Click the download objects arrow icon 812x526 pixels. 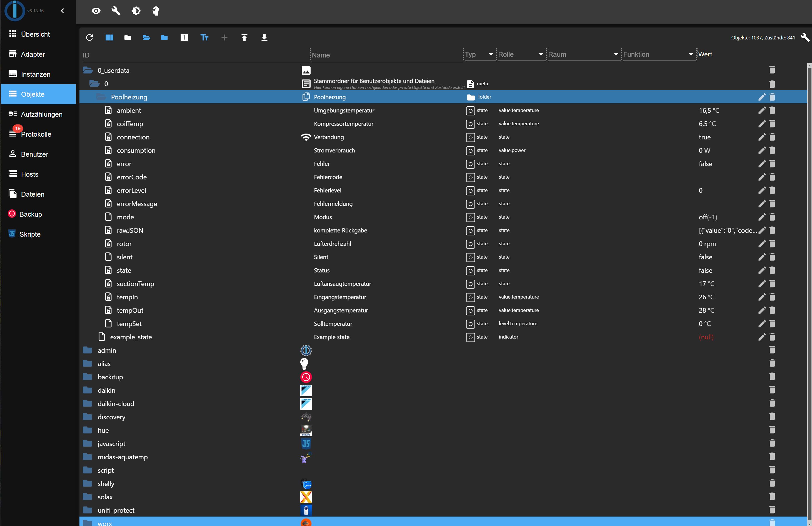coord(264,37)
